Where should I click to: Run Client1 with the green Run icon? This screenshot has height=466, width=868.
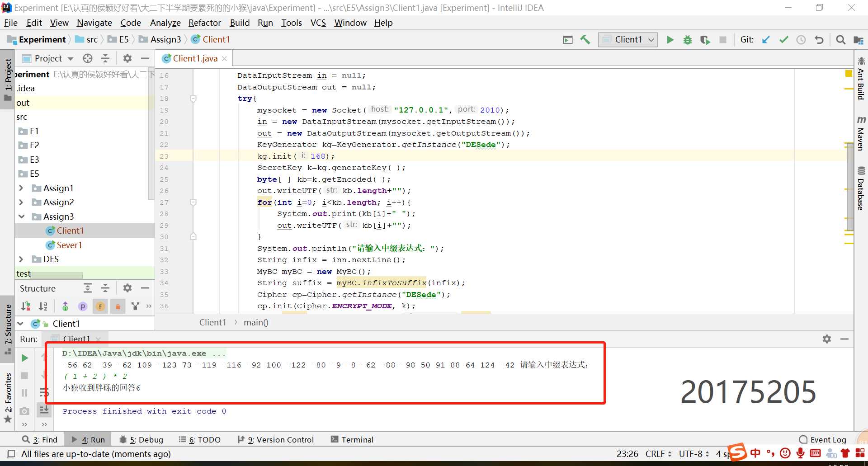[670, 40]
